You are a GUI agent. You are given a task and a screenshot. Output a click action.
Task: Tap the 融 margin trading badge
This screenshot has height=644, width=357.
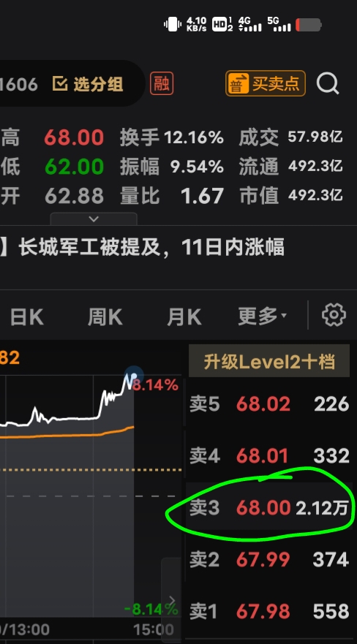coord(162,83)
